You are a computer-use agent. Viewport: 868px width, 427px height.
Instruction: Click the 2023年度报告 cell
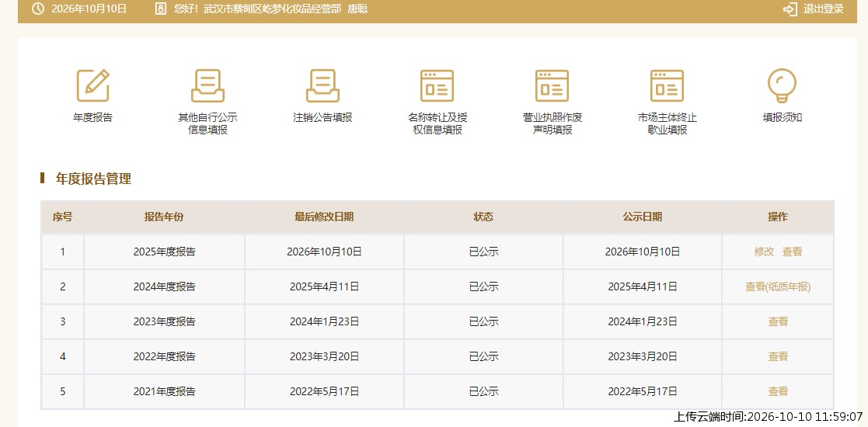165,321
